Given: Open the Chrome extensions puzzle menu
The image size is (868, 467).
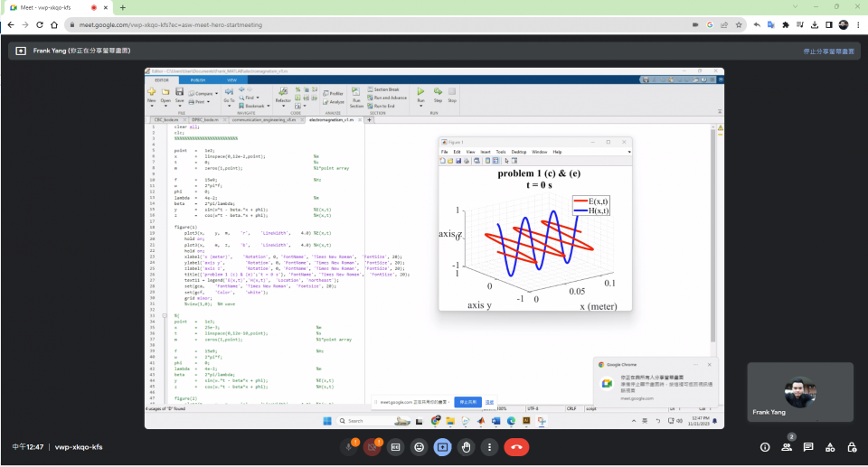Looking at the screenshot, I should point(786,24).
